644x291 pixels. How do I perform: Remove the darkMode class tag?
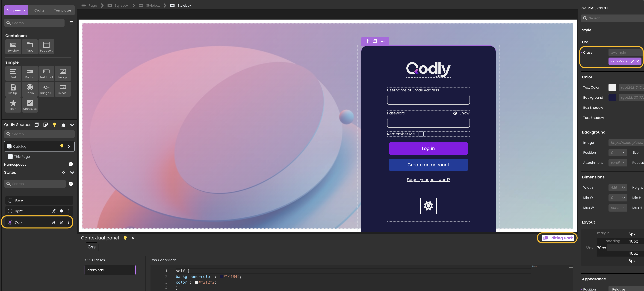tap(638, 61)
